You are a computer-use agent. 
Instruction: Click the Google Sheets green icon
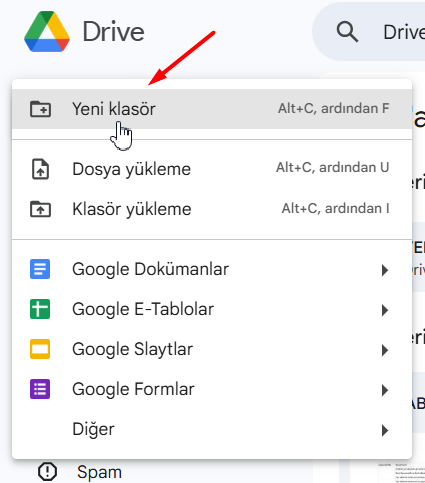pos(40,309)
